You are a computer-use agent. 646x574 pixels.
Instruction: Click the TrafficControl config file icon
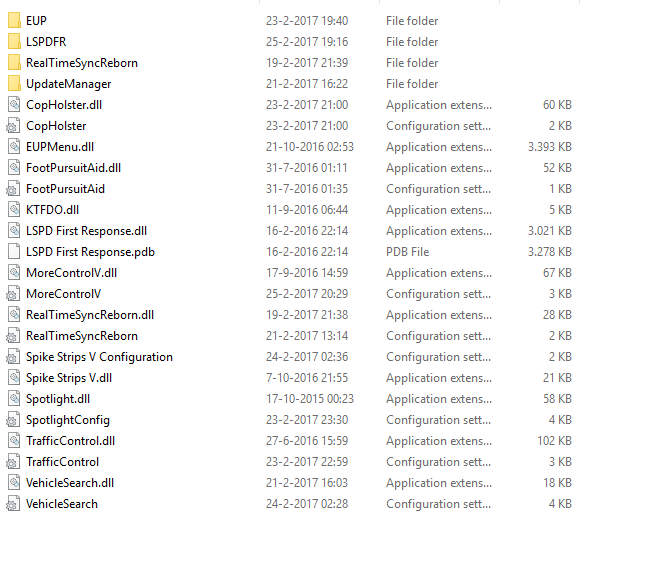13,462
